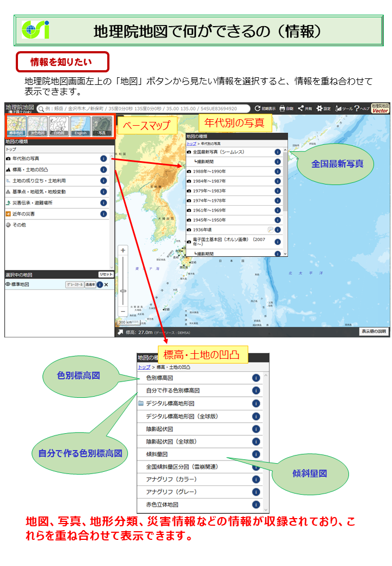The width and height of the screenshot is (392, 566).
Task: Open 設定 settings gear
Action: (x=323, y=108)
